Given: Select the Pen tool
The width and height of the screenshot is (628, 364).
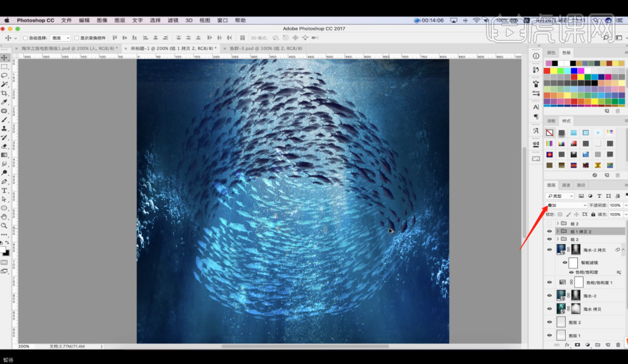Looking at the screenshot, I should [x=4, y=181].
